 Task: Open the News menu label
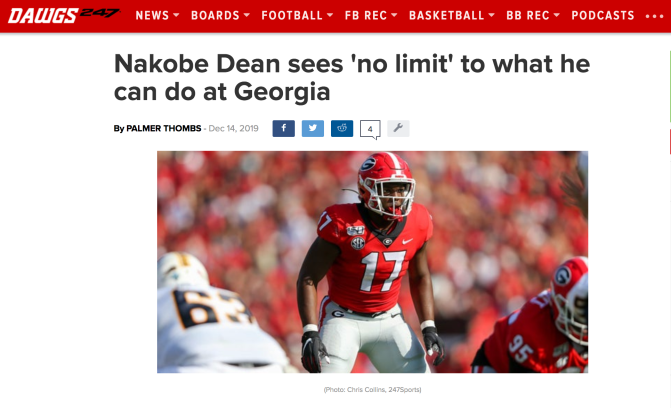click(x=152, y=15)
